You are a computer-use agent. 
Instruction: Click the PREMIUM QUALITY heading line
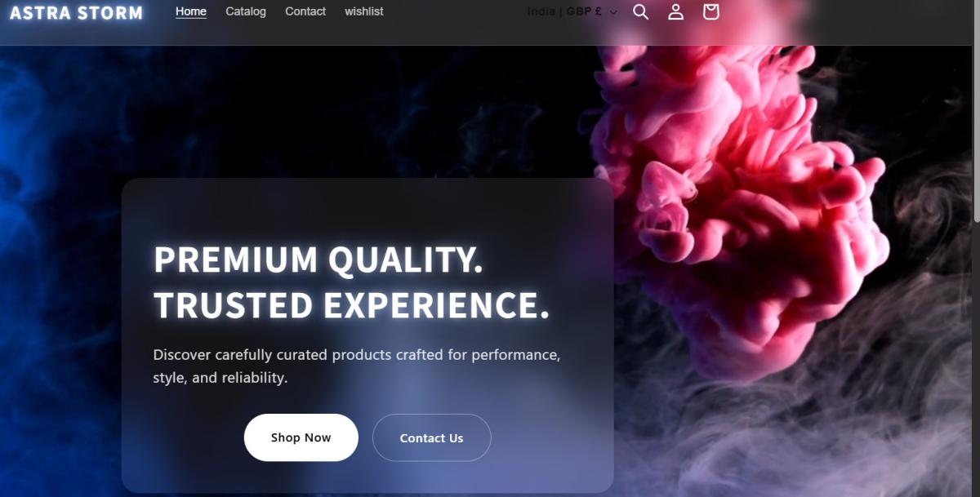click(x=318, y=260)
